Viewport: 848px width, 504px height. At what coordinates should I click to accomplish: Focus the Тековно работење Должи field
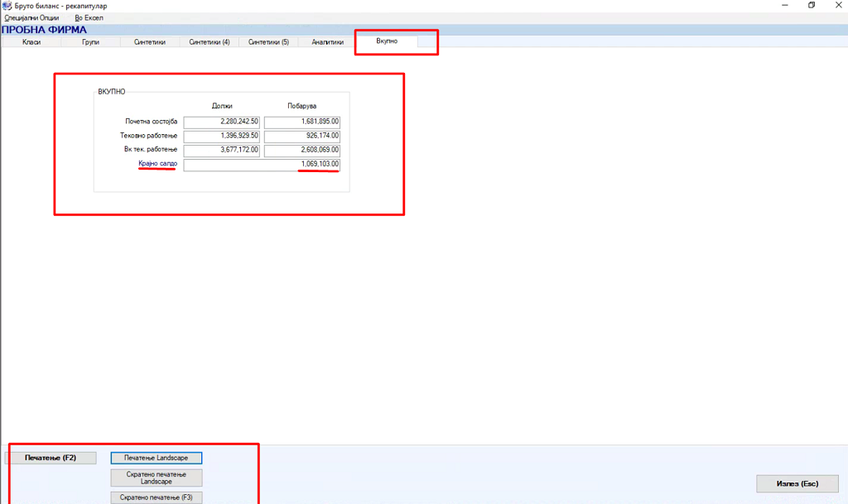click(222, 137)
